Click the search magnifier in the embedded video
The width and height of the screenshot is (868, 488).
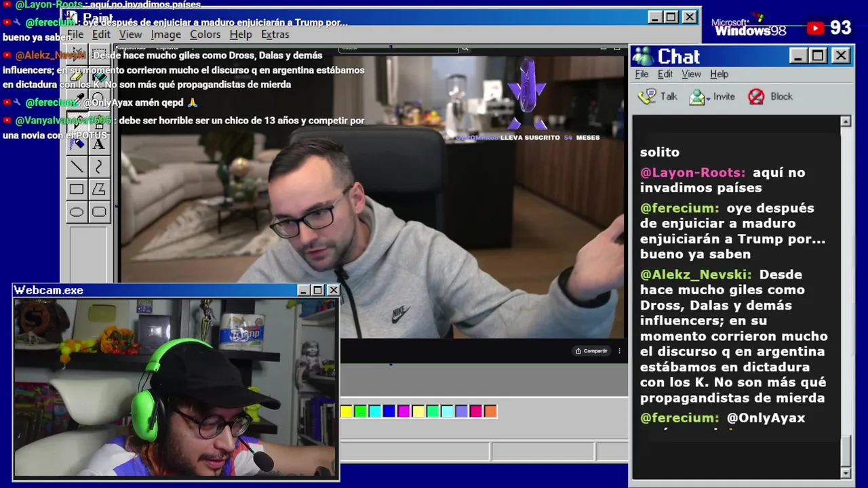click(465, 48)
